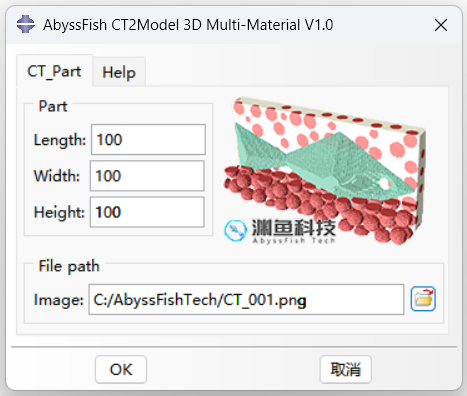Close the CT2Model dialog window

click(x=441, y=25)
